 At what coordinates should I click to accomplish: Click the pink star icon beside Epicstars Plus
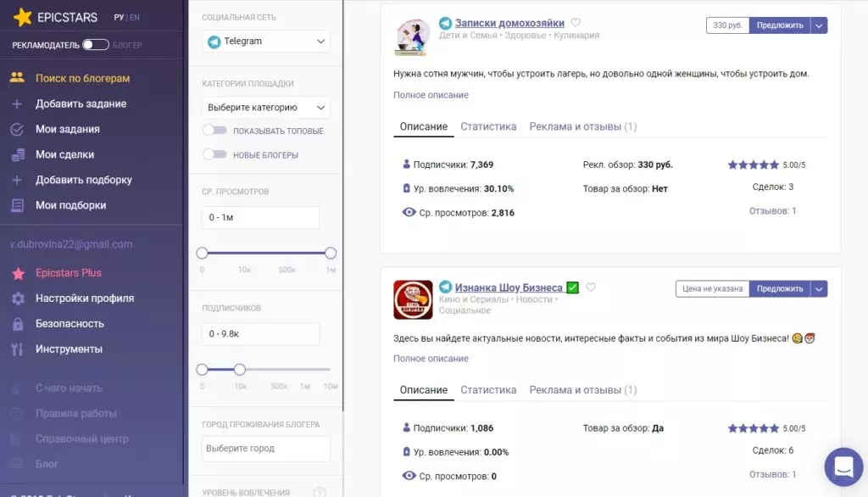[19, 273]
